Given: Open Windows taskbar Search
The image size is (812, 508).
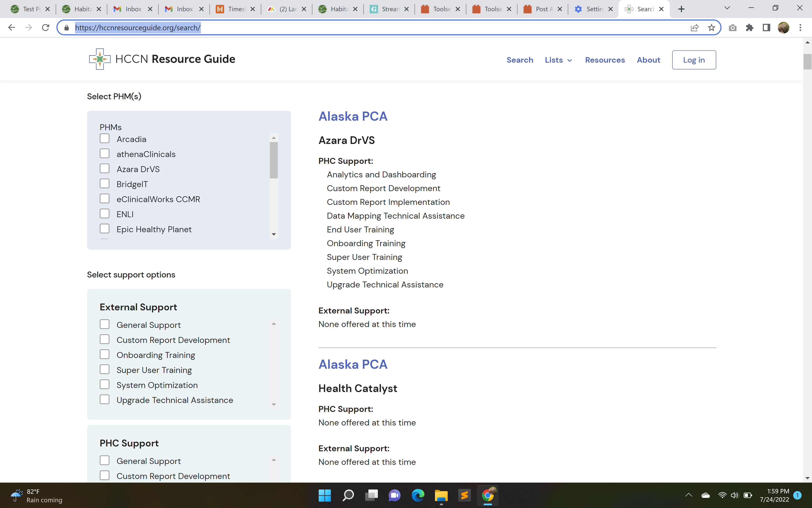Looking at the screenshot, I should (348, 495).
